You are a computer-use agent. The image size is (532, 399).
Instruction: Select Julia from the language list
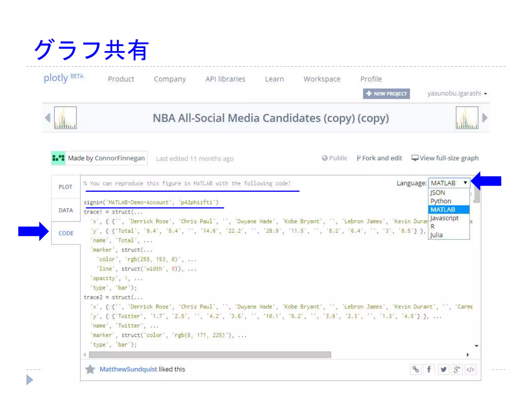(436, 235)
